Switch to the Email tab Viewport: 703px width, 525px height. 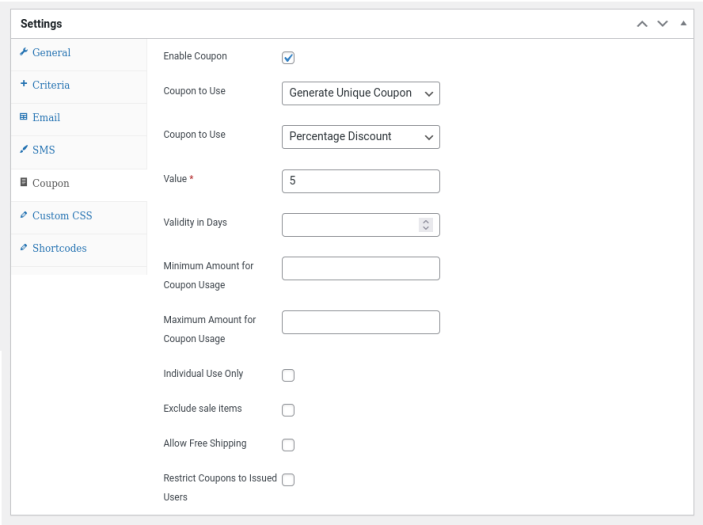(46, 117)
